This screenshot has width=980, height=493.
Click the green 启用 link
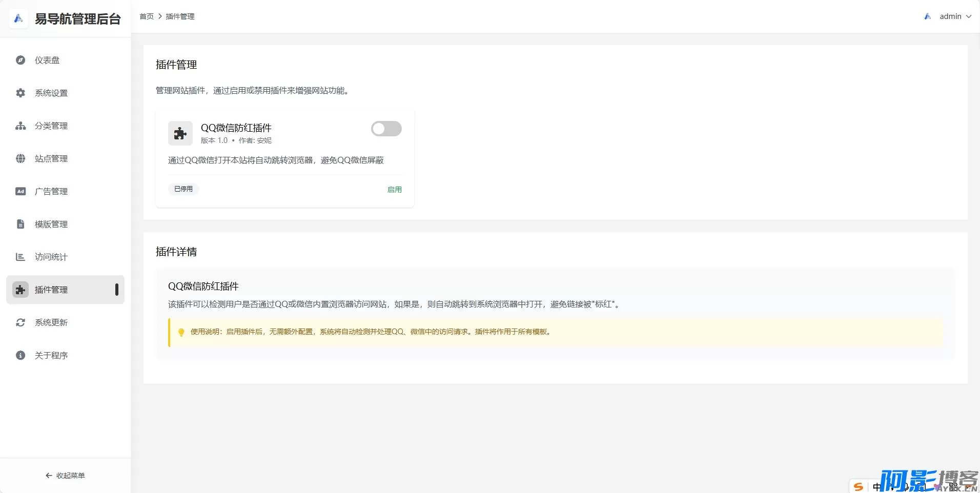pyautogui.click(x=394, y=190)
